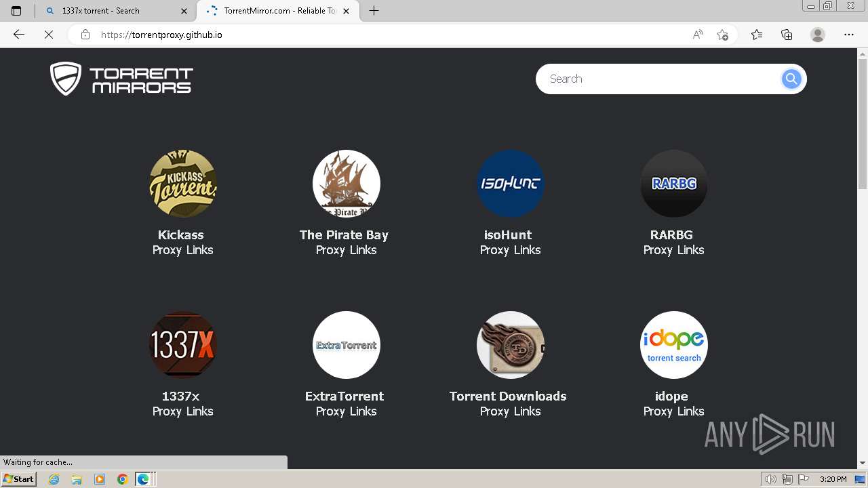Viewport: 868px width, 488px height.
Task: Open the Windows Start menu
Action: point(19,479)
